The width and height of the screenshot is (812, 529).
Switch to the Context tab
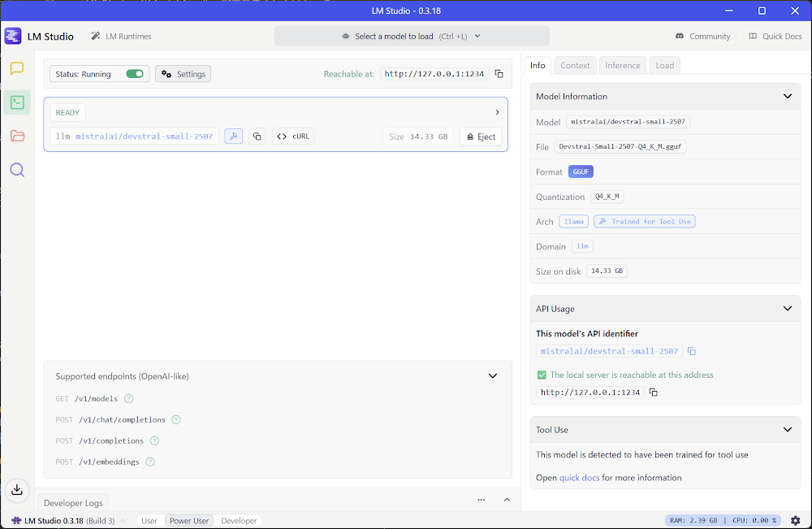575,65
